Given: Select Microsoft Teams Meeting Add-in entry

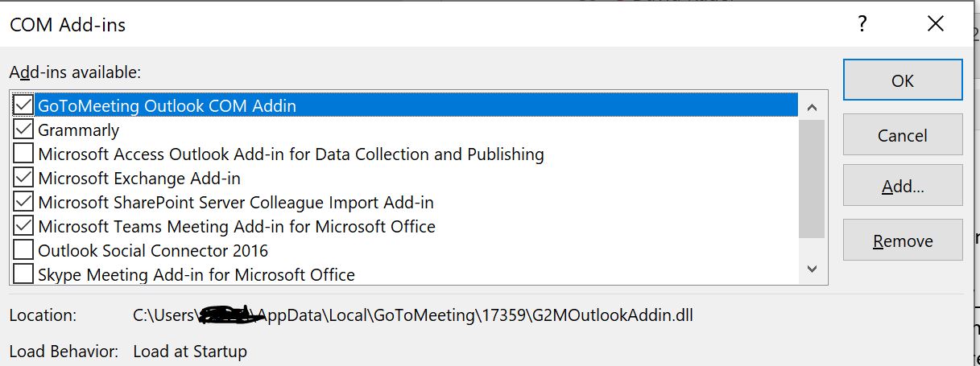Looking at the screenshot, I should coord(237,226).
